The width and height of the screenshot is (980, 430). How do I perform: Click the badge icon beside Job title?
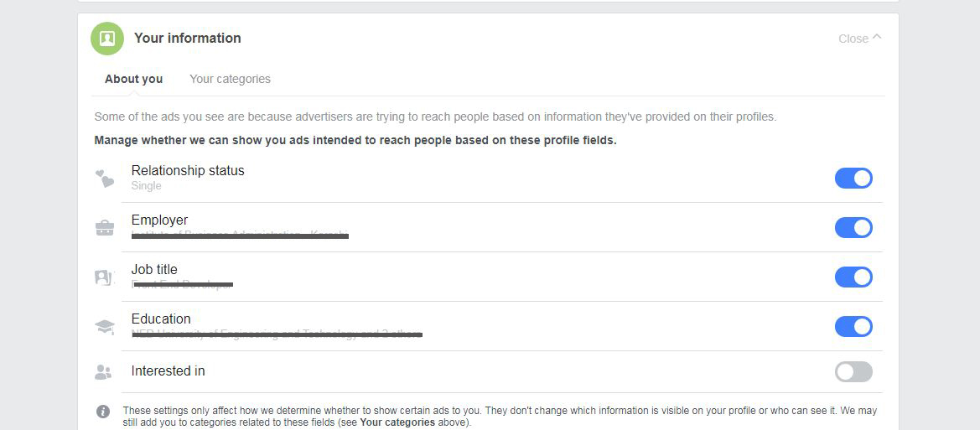tap(104, 277)
